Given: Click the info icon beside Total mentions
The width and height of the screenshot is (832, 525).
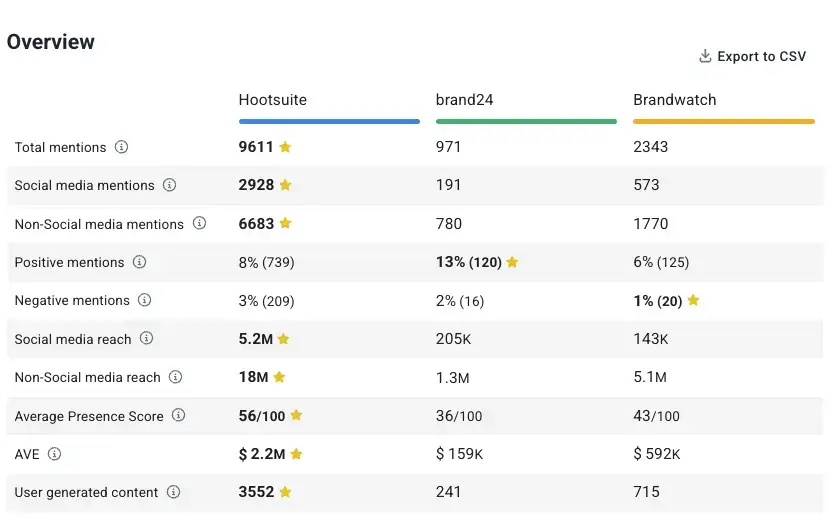Looking at the screenshot, I should 121,147.
